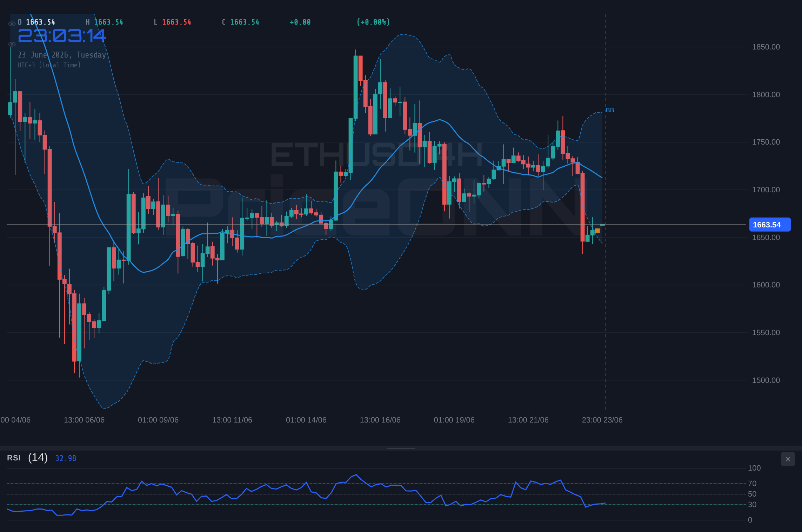Click the 1800.00 price axis label

click(x=766, y=95)
